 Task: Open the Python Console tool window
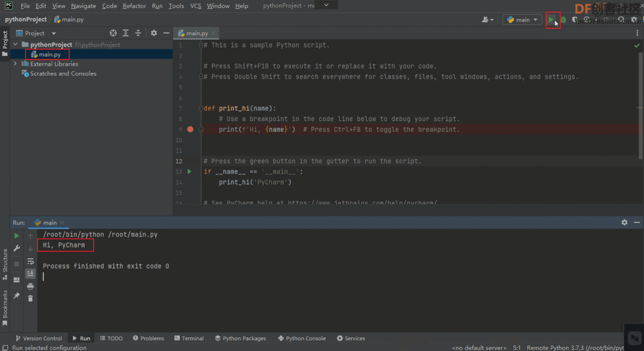point(302,338)
